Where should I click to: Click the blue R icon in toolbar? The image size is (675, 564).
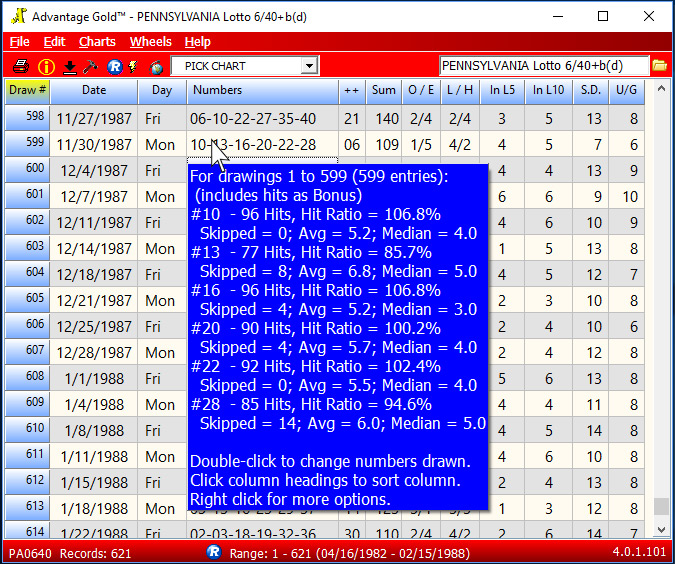pyautogui.click(x=115, y=67)
